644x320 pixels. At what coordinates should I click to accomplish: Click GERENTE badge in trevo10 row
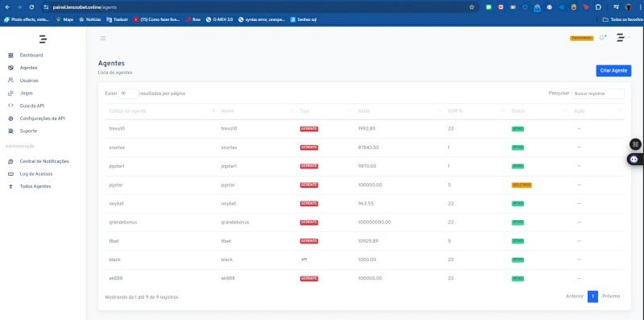[309, 129]
